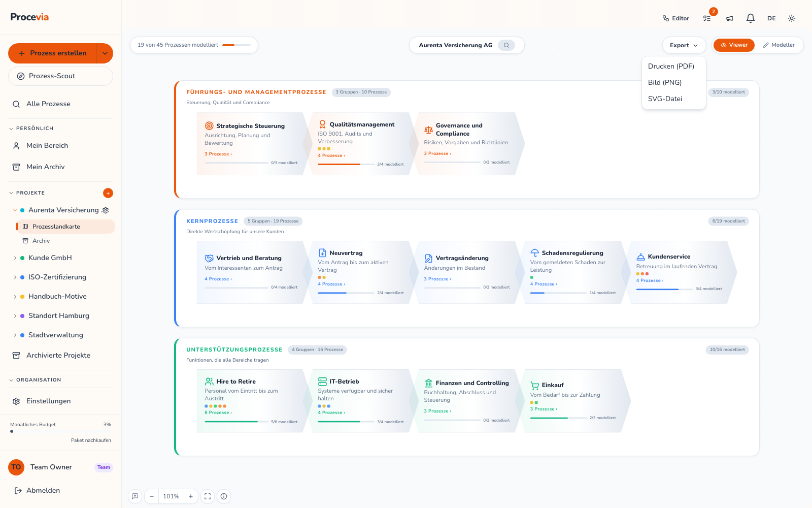This screenshot has width=812, height=508.
Task: Open the '4 Prozesse' link under Neuvertrag
Action: click(x=331, y=284)
